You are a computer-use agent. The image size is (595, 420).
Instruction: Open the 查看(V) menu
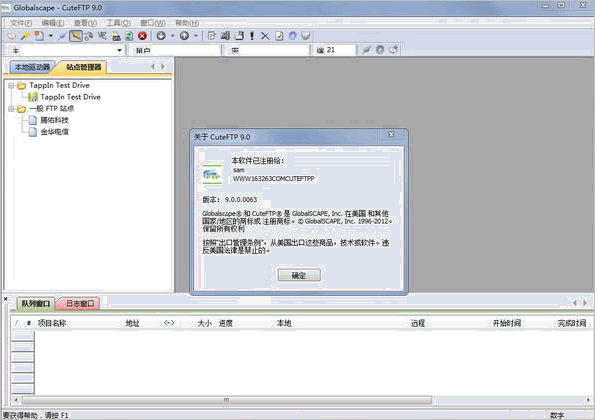85,23
